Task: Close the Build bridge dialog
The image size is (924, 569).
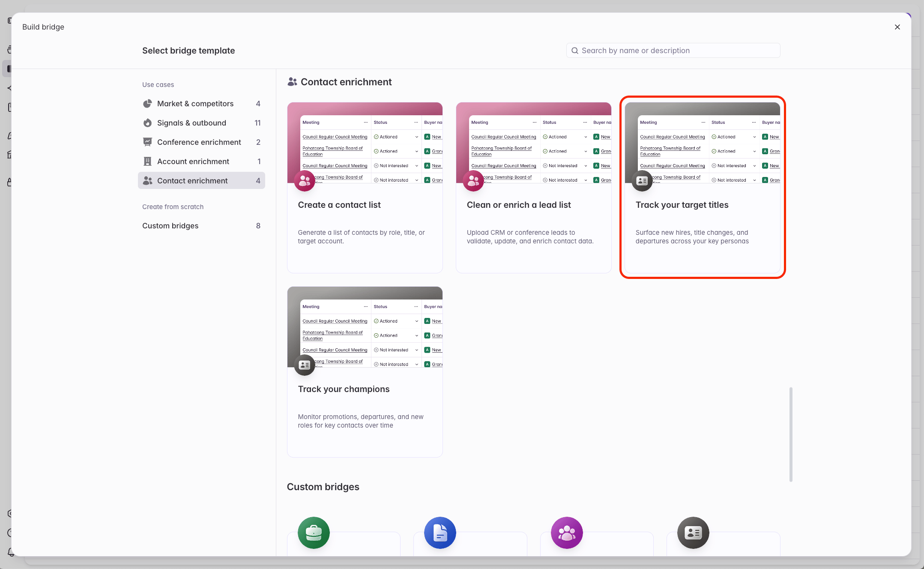Action: click(897, 27)
